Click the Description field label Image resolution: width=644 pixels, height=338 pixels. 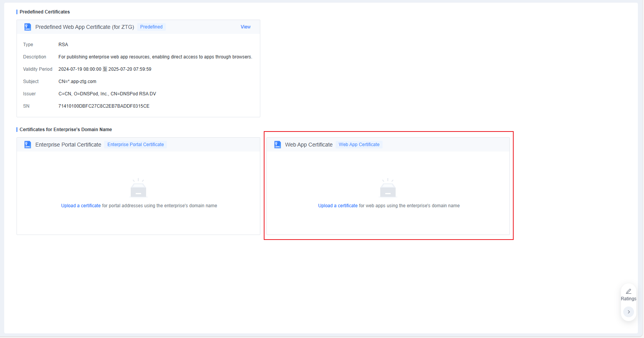pyautogui.click(x=35, y=57)
